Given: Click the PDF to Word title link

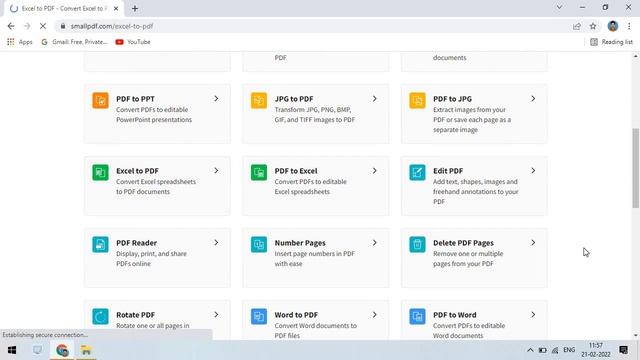Looking at the screenshot, I should coord(455,315).
